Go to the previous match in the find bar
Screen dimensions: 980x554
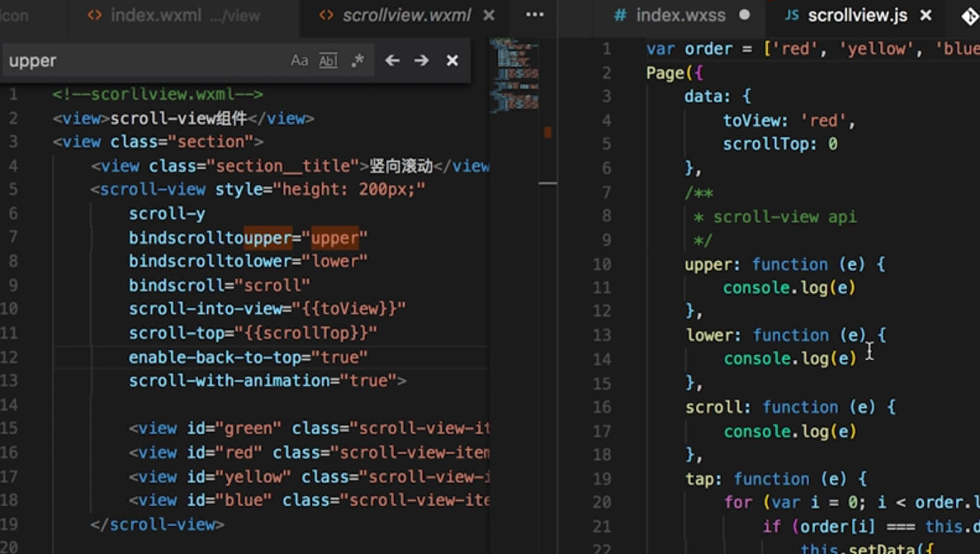click(392, 60)
